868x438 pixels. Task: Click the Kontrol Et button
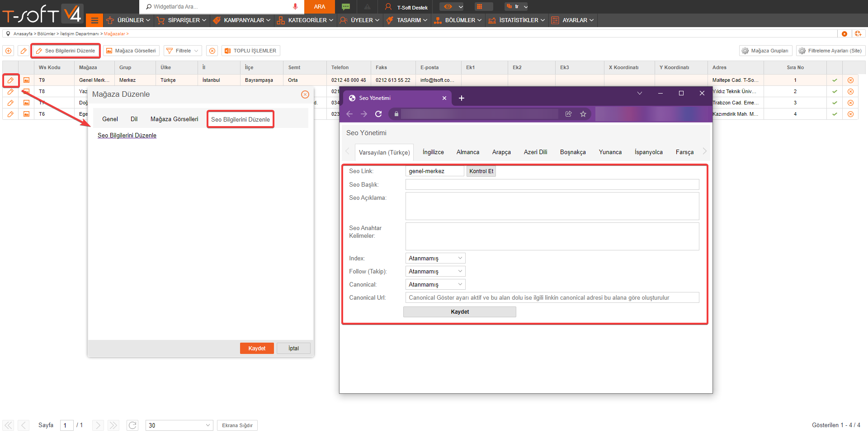click(x=481, y=171)
